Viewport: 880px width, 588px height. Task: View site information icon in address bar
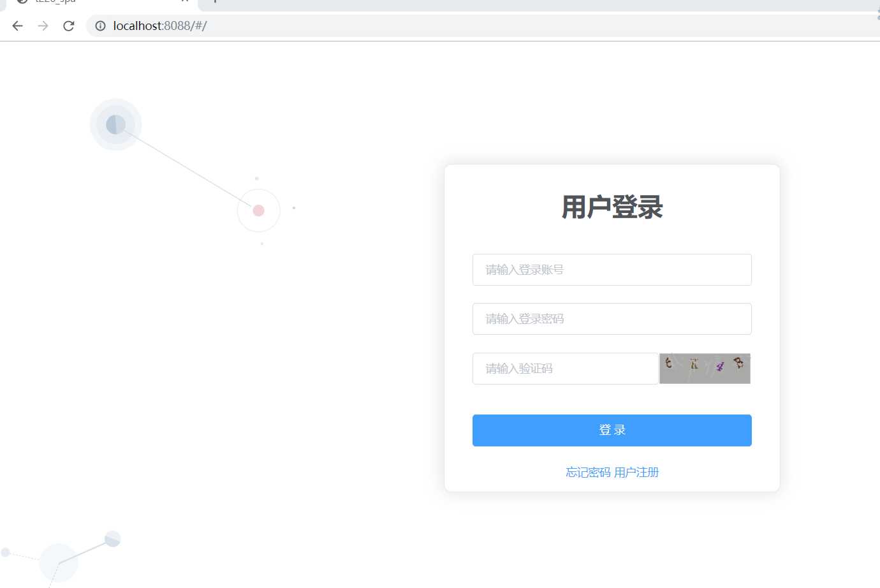pyautogui.click(x=100, y=26)
